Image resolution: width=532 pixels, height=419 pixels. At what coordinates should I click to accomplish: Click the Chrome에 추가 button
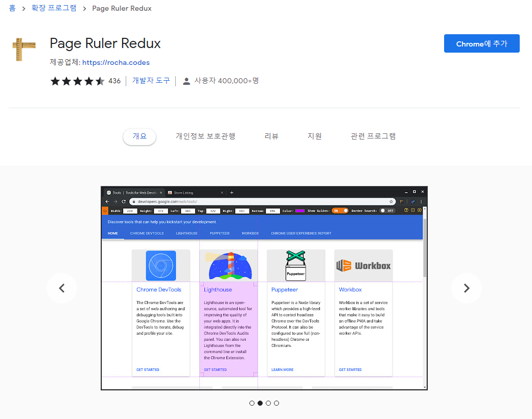point(481,43)
